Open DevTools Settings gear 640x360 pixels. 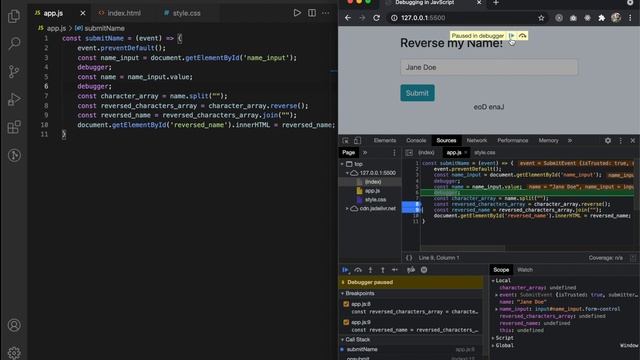coord(608,140)
